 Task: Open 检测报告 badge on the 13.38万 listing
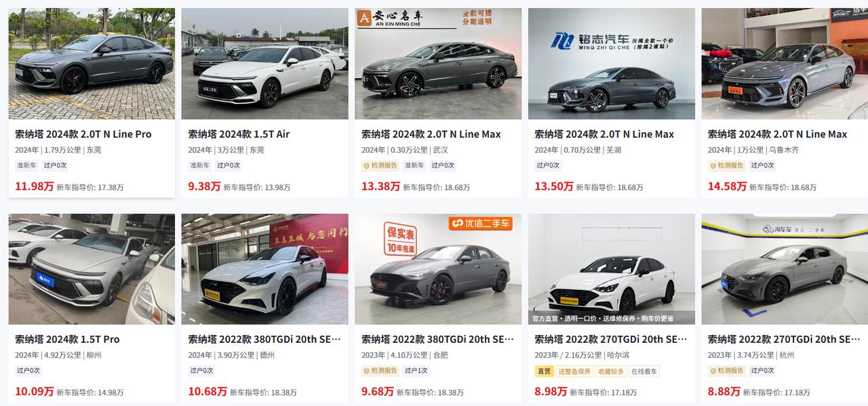pyautogui.click(x=380, y=166)
